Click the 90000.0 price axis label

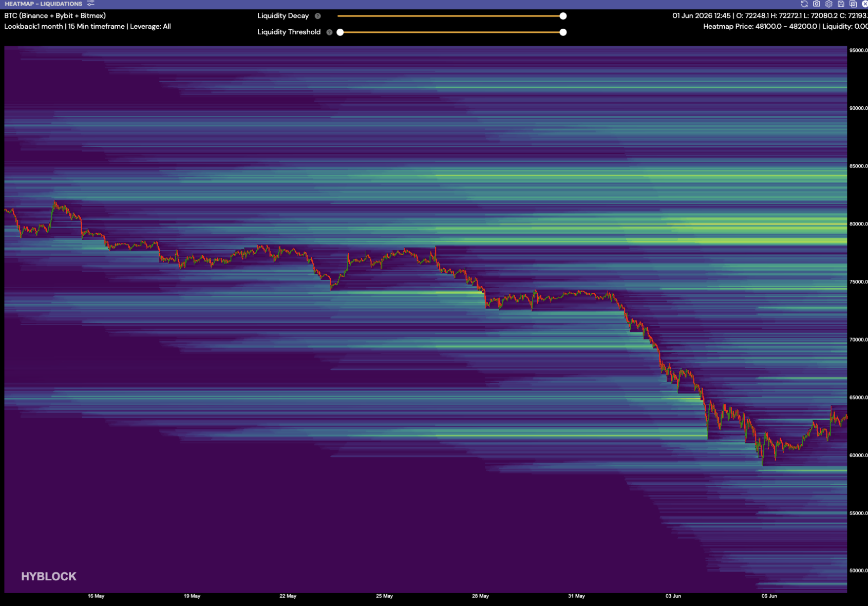coord(858,108)
